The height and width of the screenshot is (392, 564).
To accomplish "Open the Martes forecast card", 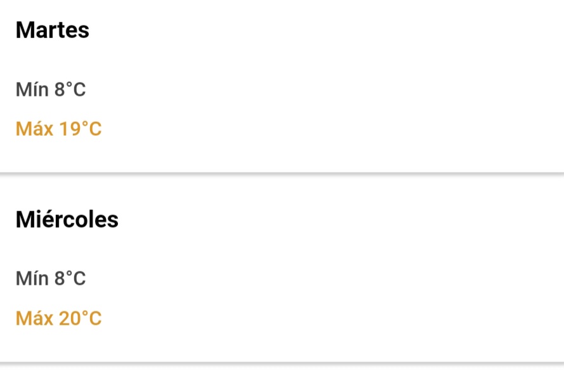I will click(282, 86).
